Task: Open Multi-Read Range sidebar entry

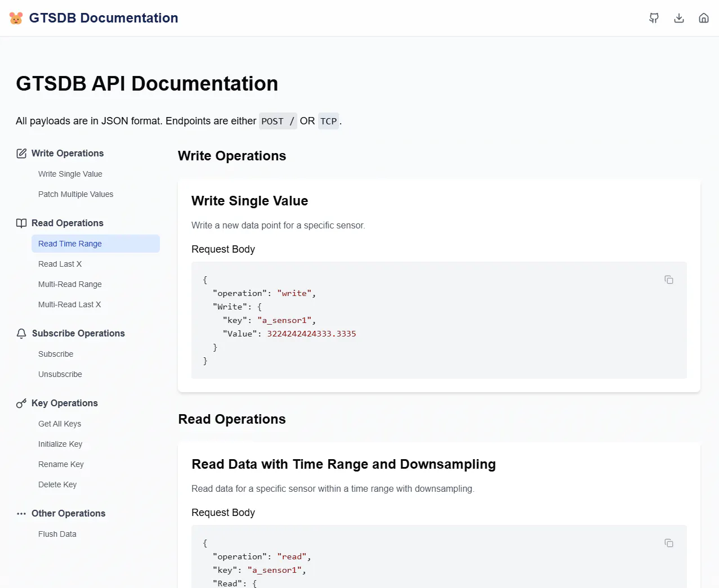Action: pos(70,284)
